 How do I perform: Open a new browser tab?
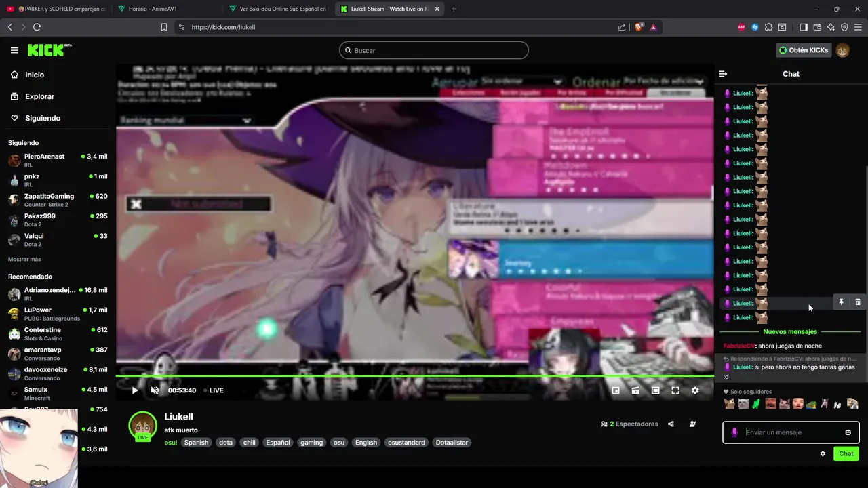[x=454, y=9]
